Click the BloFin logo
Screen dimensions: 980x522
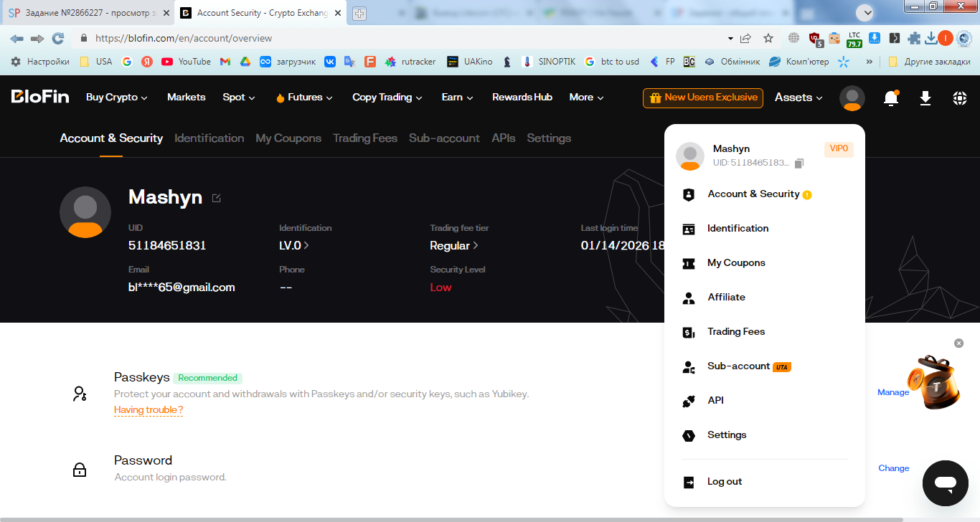pos(40,97)
